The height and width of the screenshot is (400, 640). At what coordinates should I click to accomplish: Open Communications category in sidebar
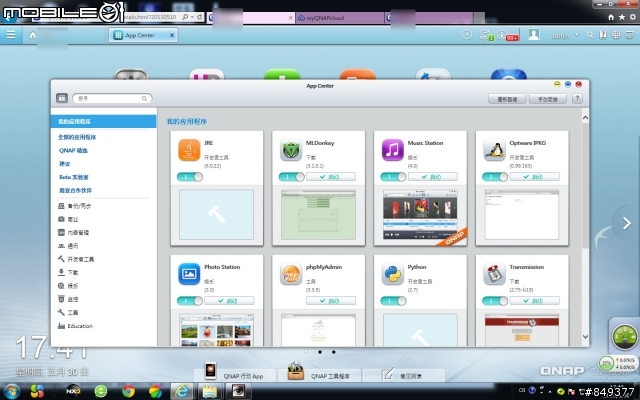tap(68, 246)
